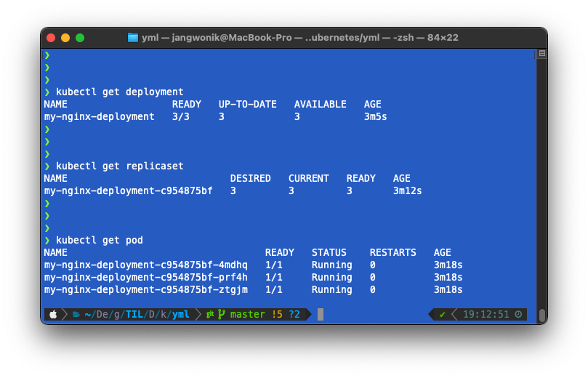Screen dimensions: 588x378
Task: Click the clock icon next to 19:12:51
Action: coord(518,314)
